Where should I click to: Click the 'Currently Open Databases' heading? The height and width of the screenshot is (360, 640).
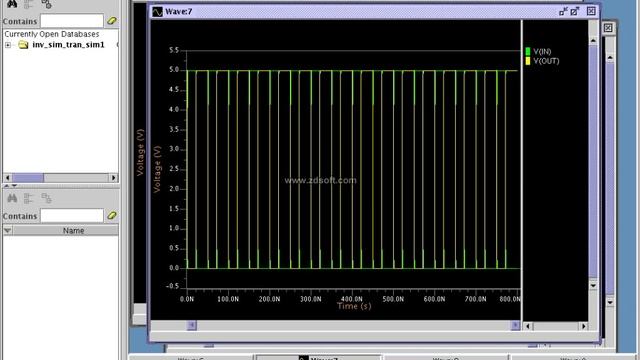click(52, 34)
